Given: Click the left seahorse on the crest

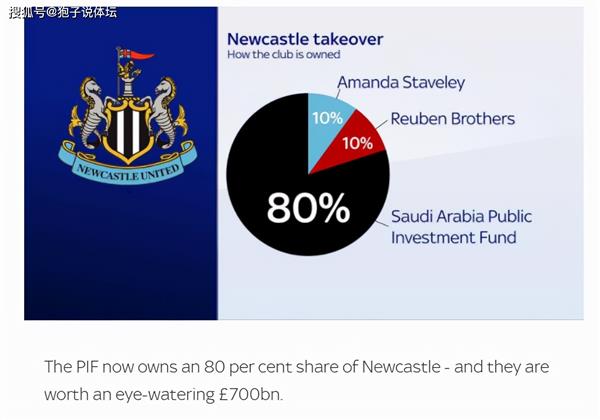Looking at the screenshot, I should (x=90, y=110).
